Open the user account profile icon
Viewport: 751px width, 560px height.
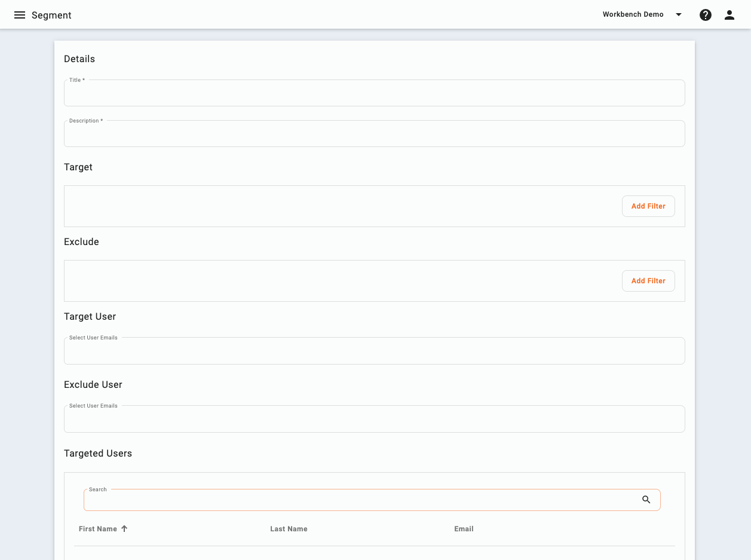click(x=729, y=14)
